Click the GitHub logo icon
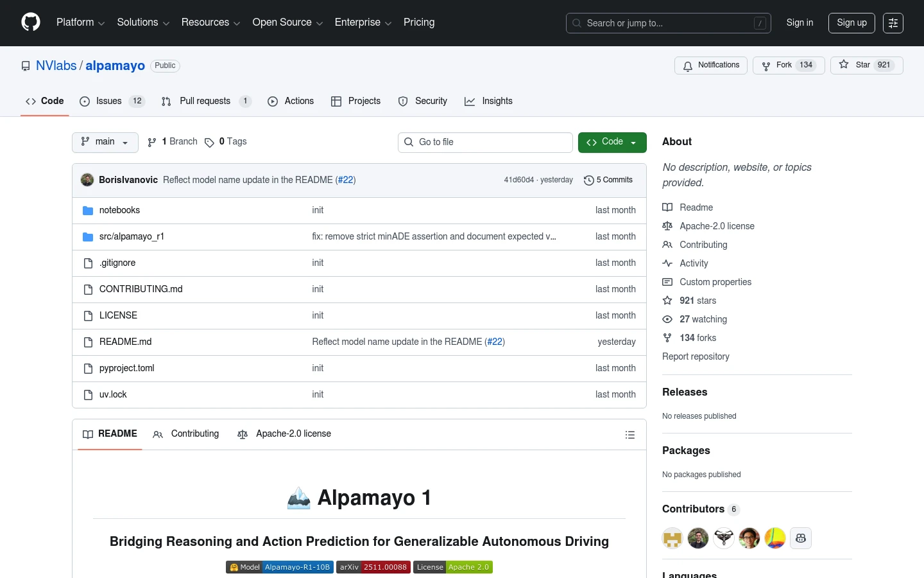 coord(30,22)
